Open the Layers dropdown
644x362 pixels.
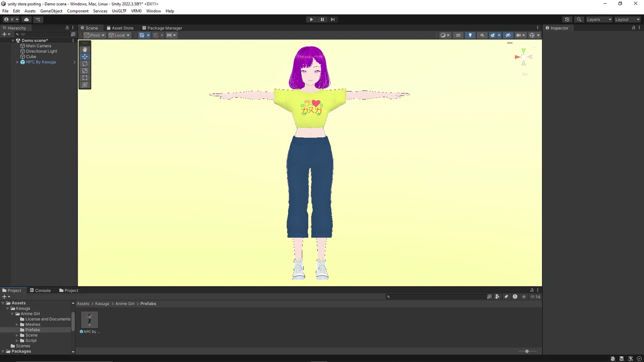click(599, 19)
